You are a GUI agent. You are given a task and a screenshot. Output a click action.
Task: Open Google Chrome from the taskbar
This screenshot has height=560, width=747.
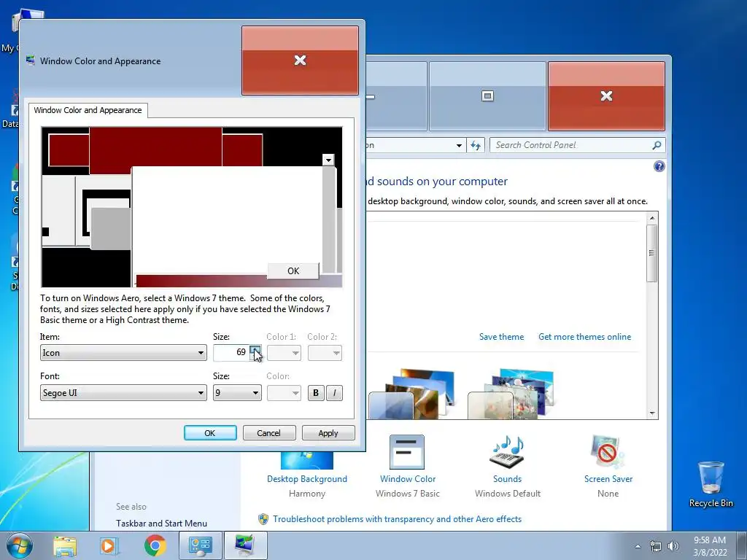(155, 545)
